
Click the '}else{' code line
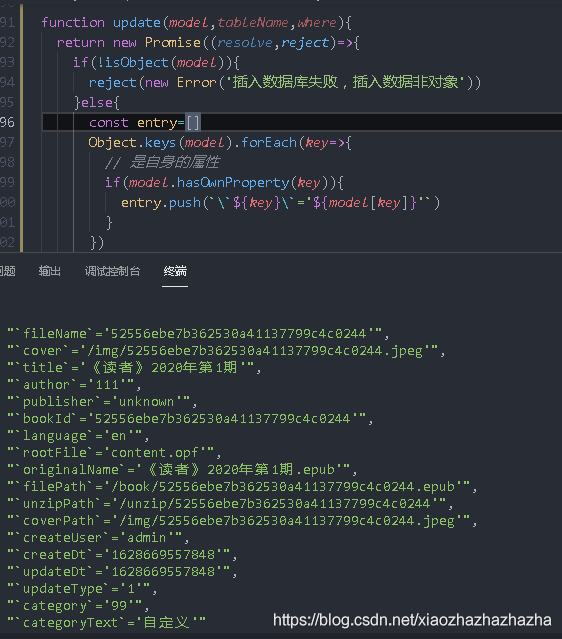pos(97,102)
